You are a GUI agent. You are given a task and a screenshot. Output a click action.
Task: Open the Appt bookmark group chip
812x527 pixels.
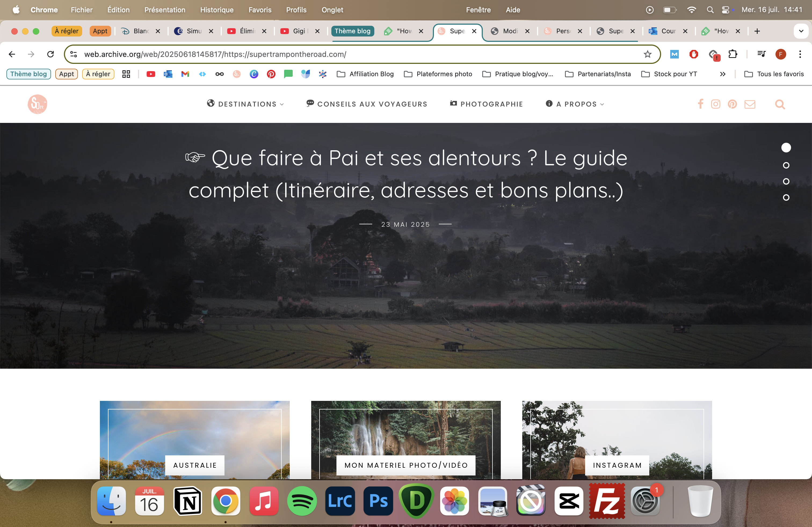coord(67,74)
